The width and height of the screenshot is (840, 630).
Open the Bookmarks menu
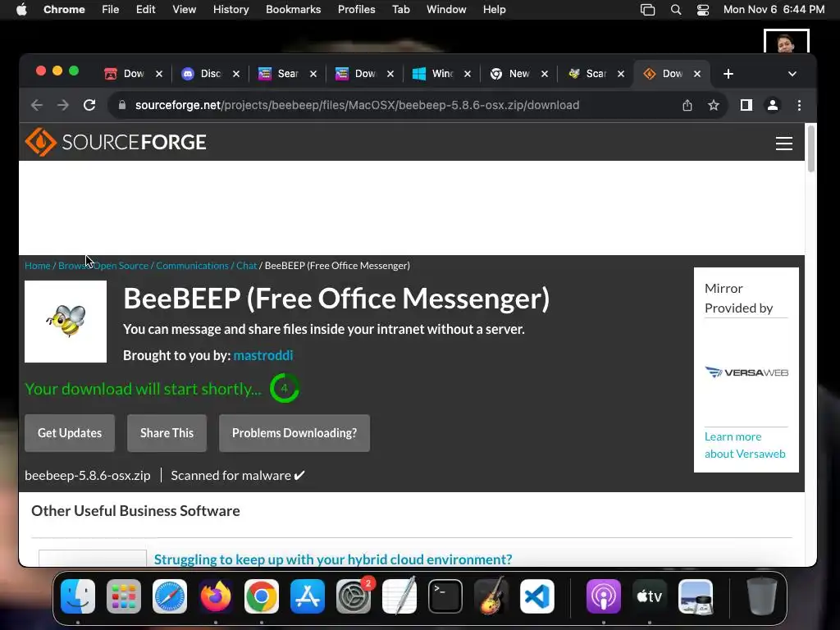pyautogui.click(x=294, y=10)
